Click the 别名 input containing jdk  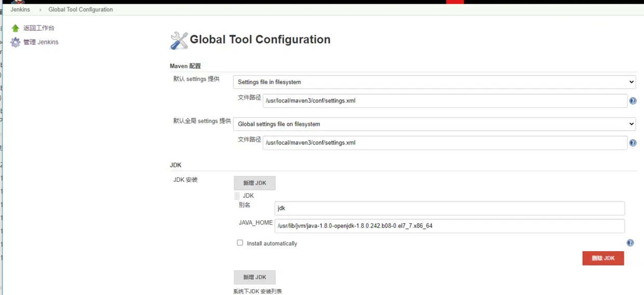click(x=450, y=208)
